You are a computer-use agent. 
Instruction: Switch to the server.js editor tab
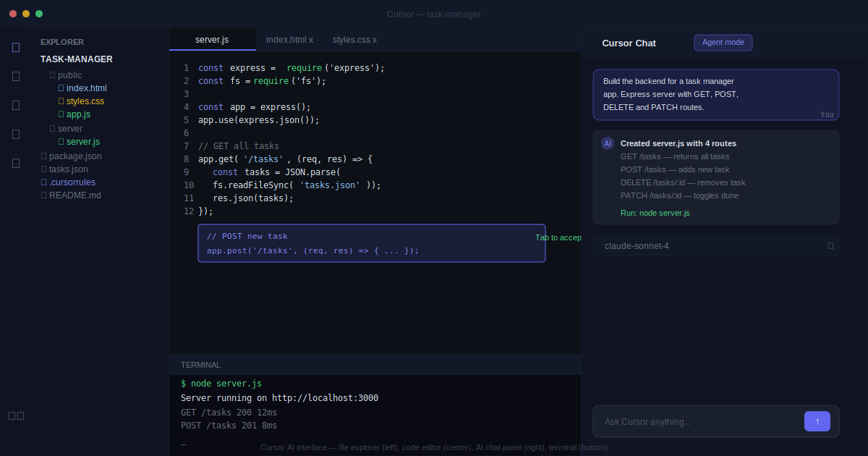coord(212,40)
